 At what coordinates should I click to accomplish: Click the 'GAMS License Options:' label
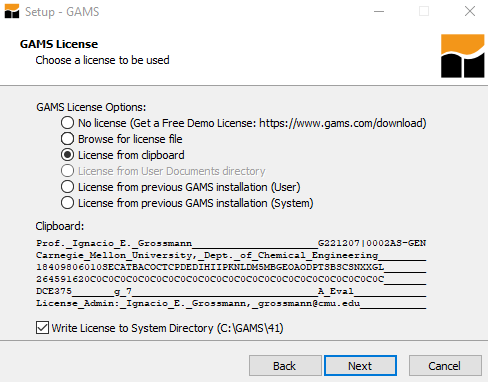tap(91, 107)
